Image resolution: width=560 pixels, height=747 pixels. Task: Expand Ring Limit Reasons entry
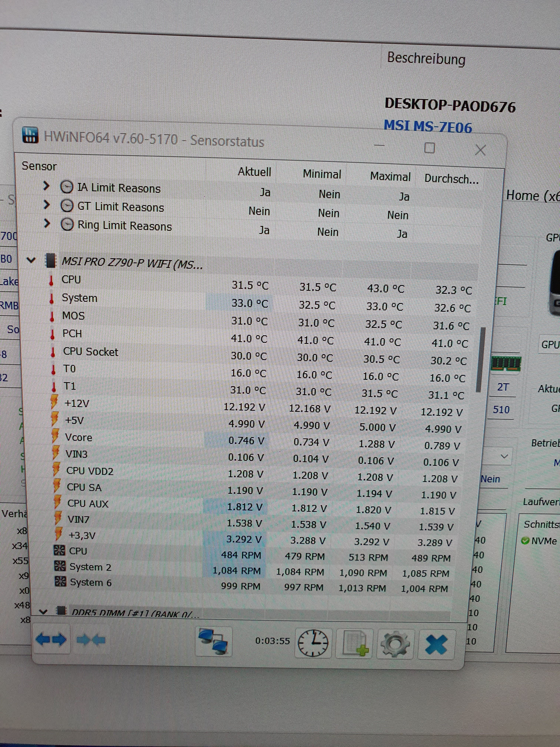(47, 223)
